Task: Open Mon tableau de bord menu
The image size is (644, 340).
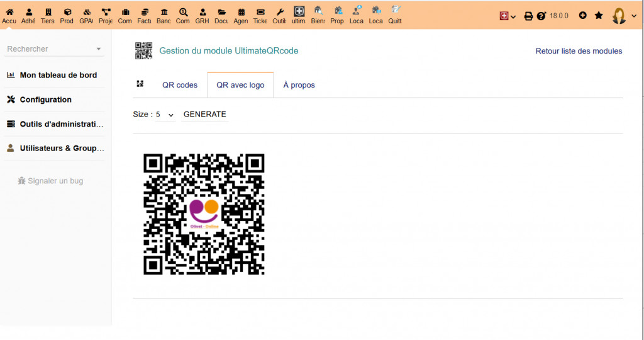Action: [x=58, y=75]
